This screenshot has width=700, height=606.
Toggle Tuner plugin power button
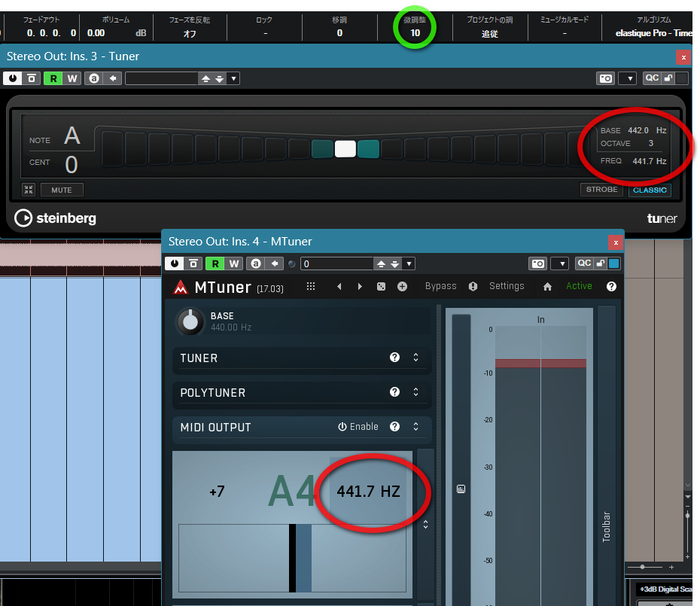click(13, 78)
